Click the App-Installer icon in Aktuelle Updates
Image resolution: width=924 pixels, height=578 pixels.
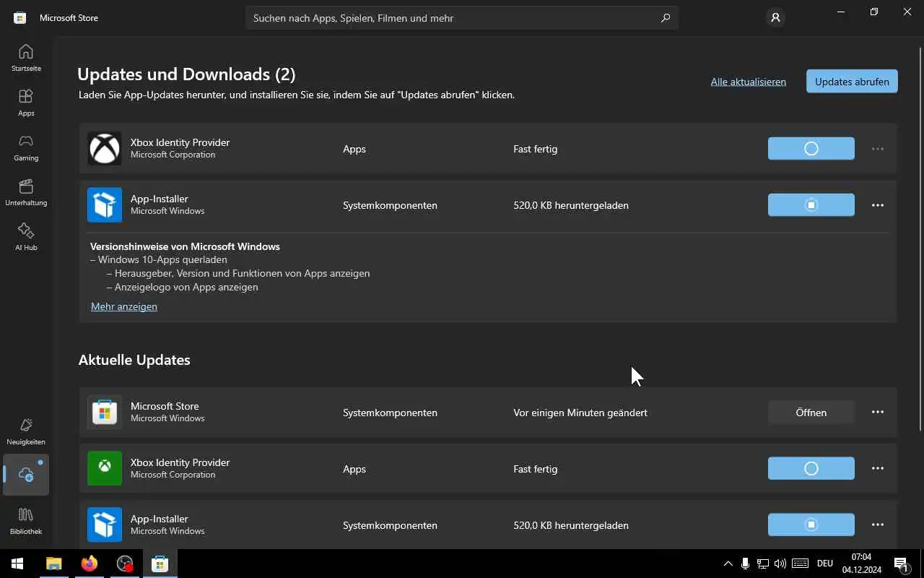pos(105,525)
